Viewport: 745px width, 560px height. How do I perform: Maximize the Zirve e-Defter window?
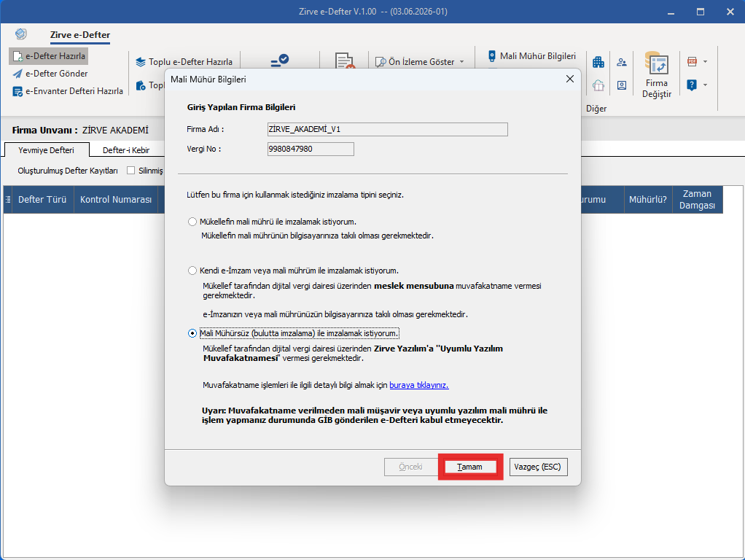tap(701, 12)
